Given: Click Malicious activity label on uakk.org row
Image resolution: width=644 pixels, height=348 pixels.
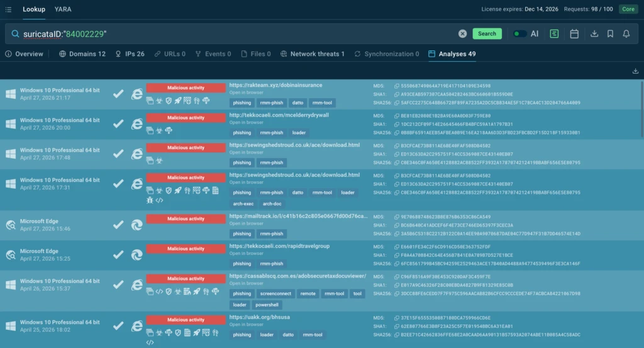Looking at the screenshot, I should click(186, 319).
